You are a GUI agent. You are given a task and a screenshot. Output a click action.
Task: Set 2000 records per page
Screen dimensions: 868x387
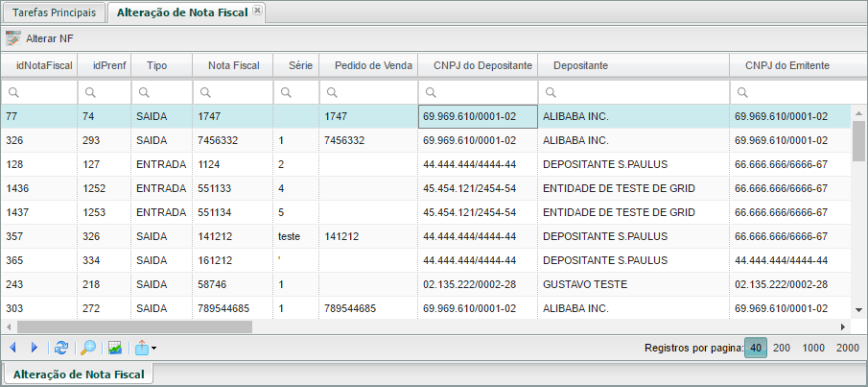click(848, 349)
